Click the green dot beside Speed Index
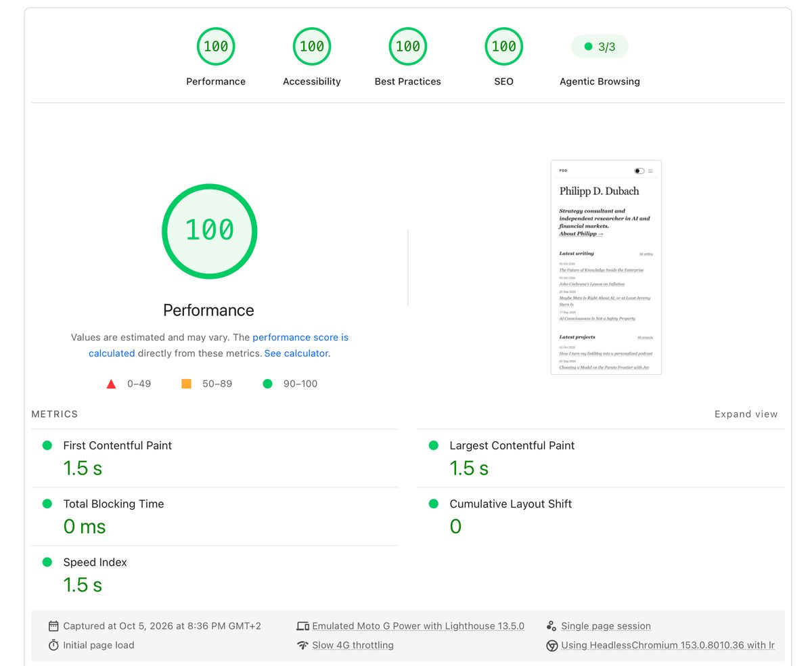 tap(47, 562)
